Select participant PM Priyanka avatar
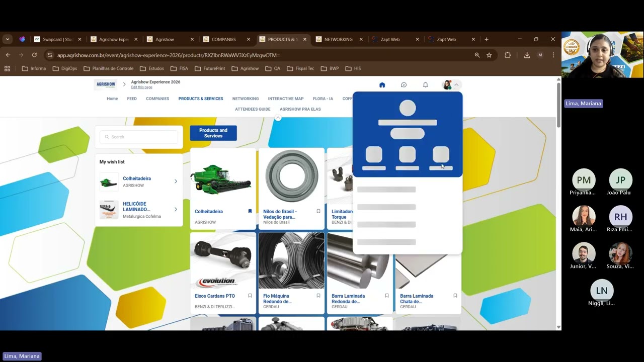The height and width of the screenshot is (362, 644). click(x=584, y=179)
